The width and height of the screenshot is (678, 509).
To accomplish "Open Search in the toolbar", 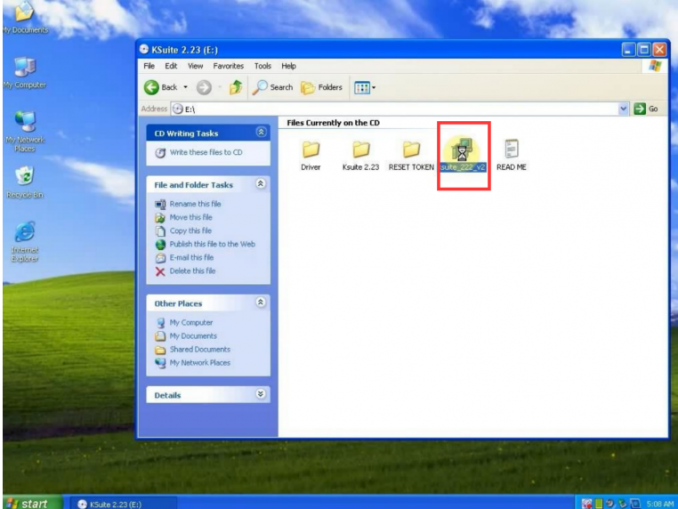I will [x=272, y=87].
